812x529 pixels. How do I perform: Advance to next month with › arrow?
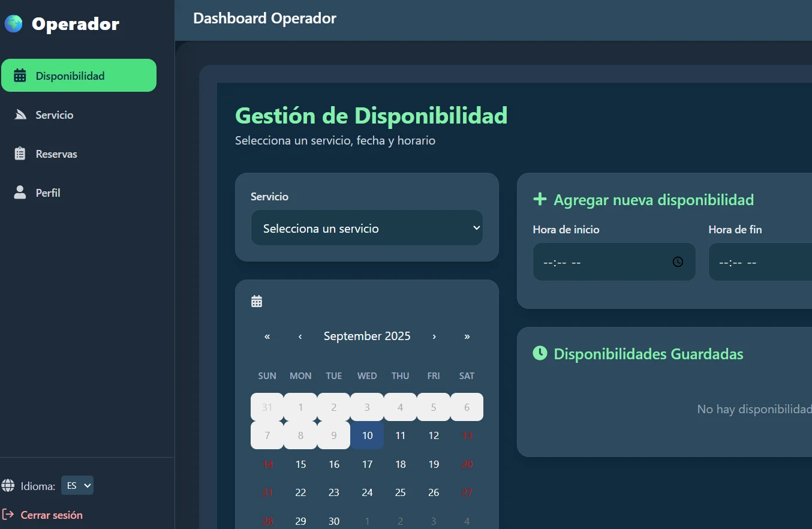point(434,336)
